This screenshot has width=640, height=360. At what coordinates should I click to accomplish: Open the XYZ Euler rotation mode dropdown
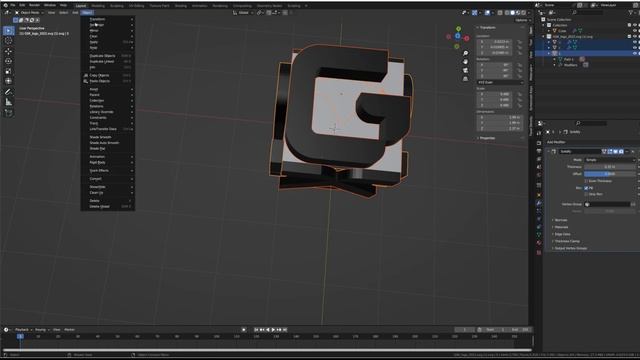coord(500,82)
